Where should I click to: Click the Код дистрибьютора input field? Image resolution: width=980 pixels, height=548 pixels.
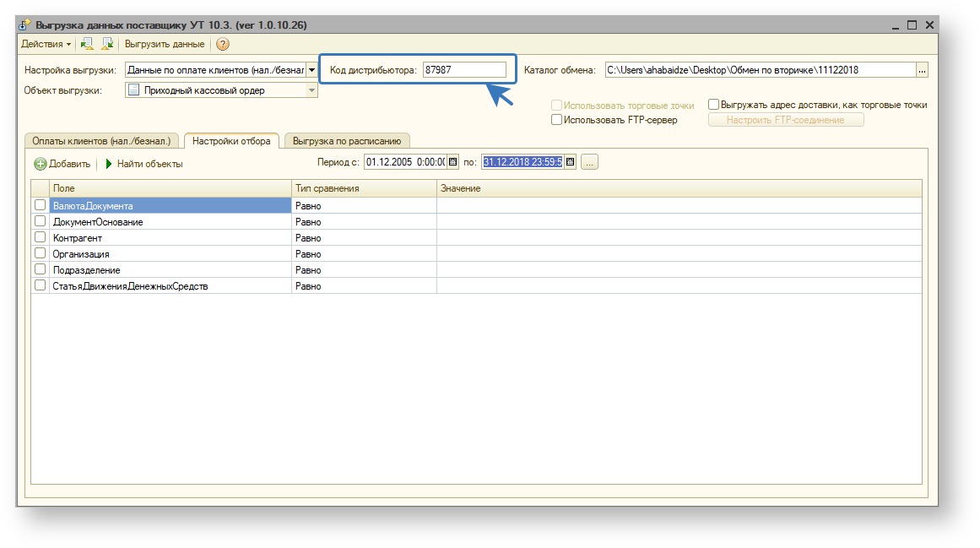[x=464, y=71]
